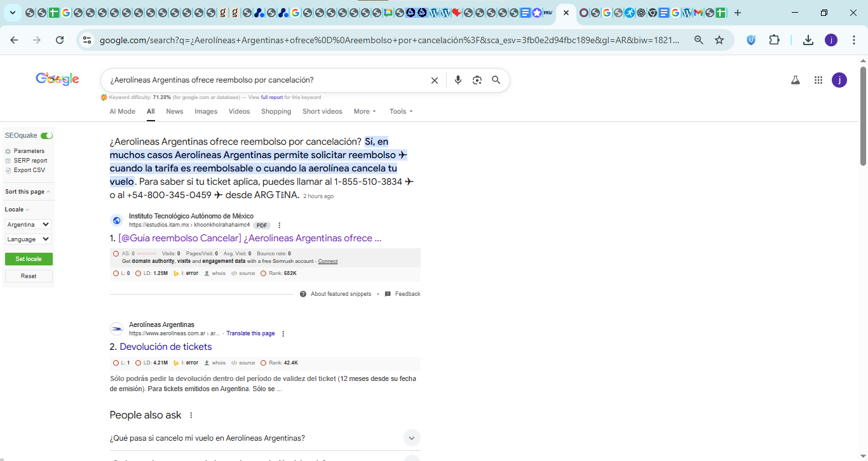This screenshot has width=868, height=461.
Task: Clear the search box with X icon
Action: click(x=435, y=81)
